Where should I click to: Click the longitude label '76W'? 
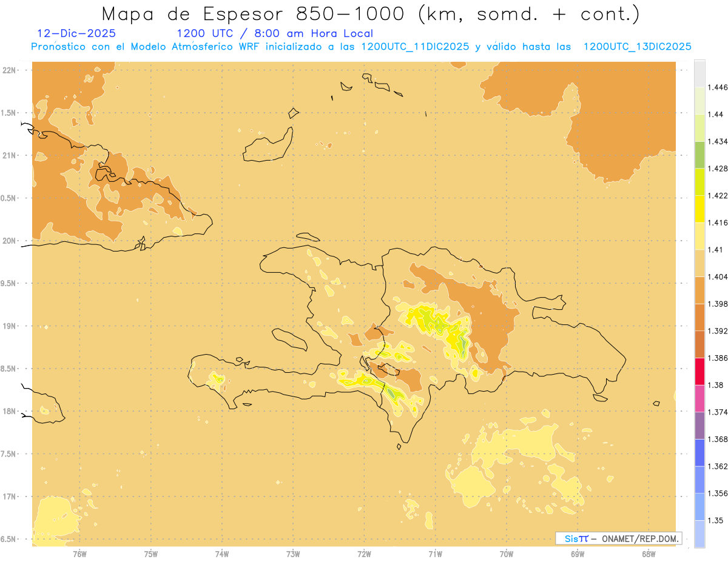79,555
